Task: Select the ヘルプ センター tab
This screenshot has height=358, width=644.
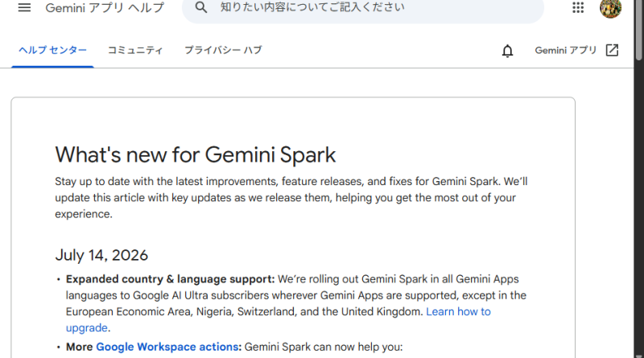Action: 52,50
